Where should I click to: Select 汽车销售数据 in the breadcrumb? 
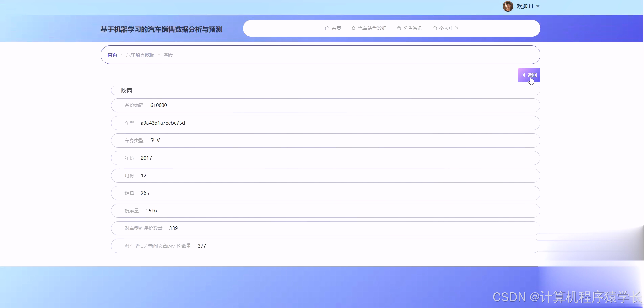140,54
